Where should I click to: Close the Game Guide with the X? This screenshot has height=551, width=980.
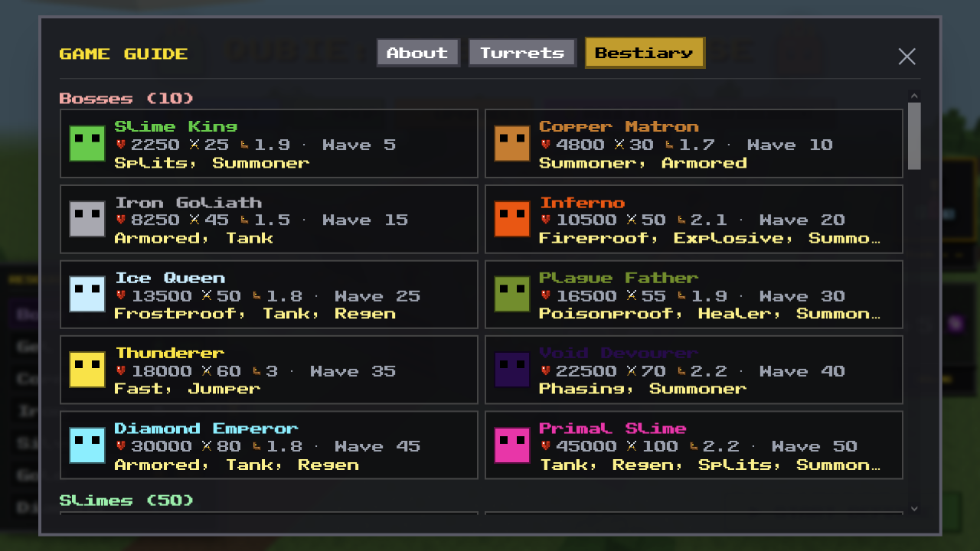(907, 56)
